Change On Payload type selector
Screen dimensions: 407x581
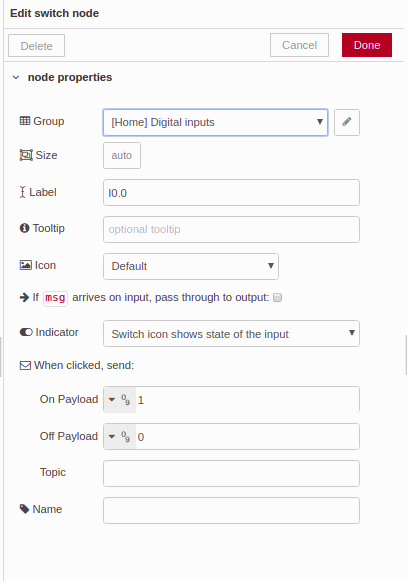pos(120,399)
